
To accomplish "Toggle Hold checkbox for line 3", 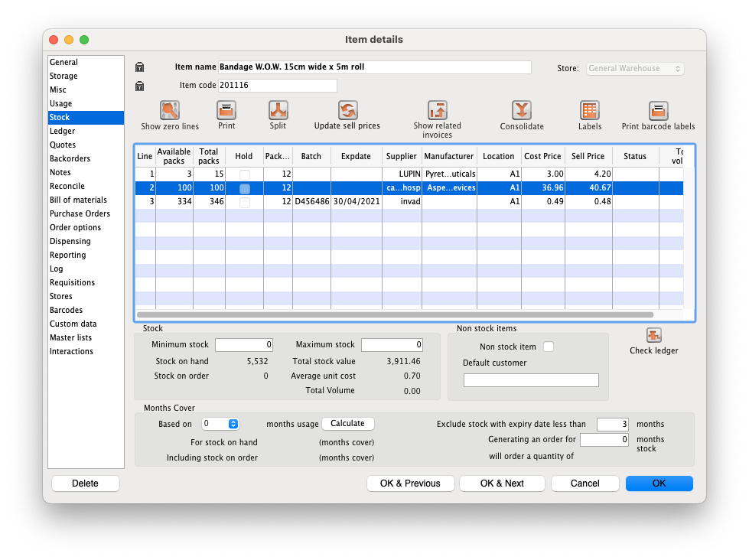I will pyautogui.click(x=244, y=202).
